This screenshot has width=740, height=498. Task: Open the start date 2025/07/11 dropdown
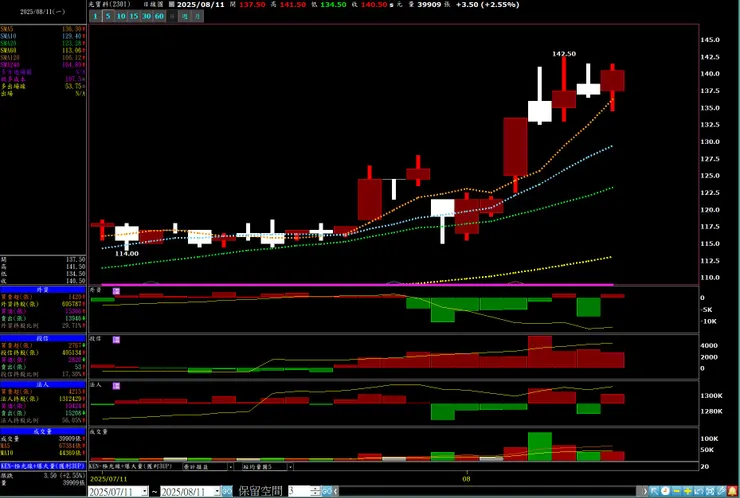click(x=145, y=491)
